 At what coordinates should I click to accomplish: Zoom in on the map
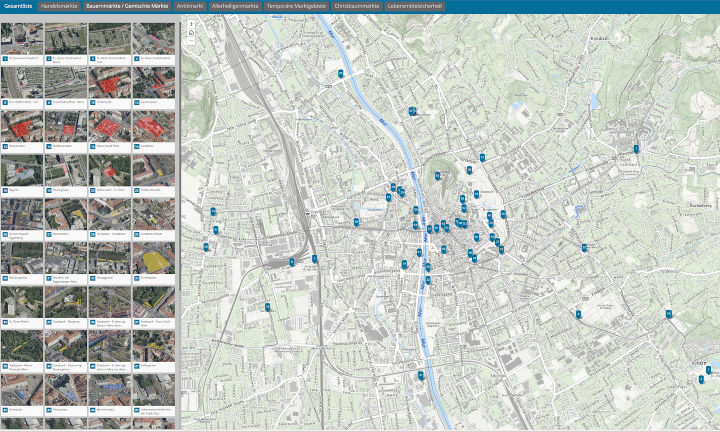(x=191, y=24)
